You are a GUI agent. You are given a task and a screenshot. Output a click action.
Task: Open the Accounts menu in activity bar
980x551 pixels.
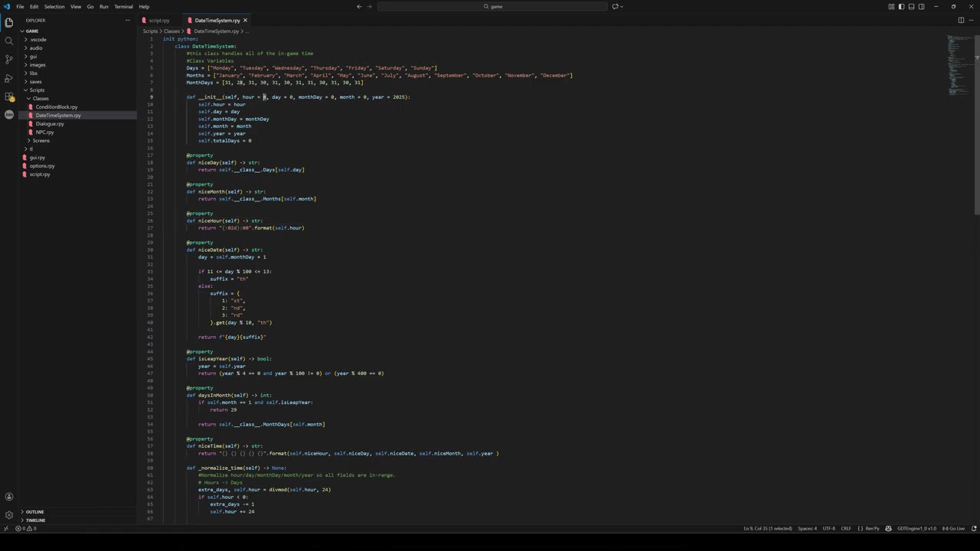[9, 497]
